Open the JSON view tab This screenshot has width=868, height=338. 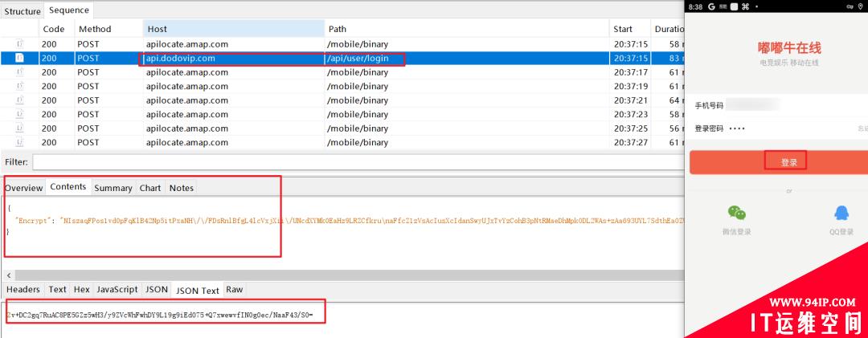[157, 289]
